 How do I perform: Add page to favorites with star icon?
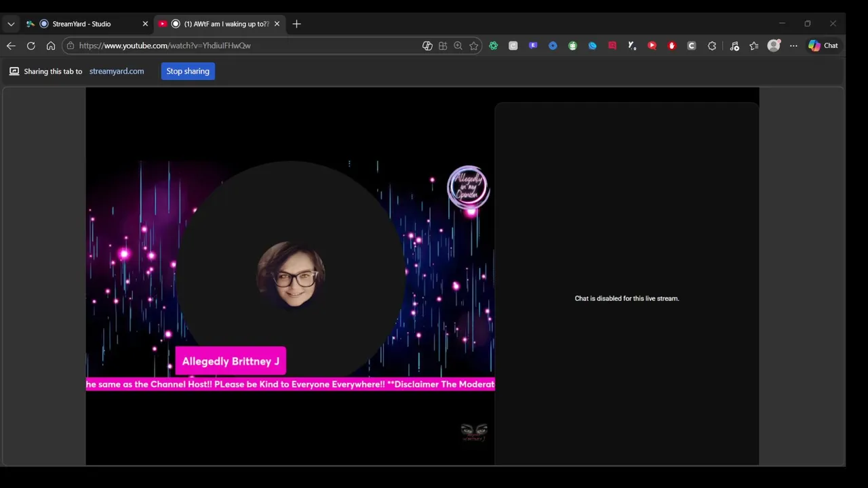[x=474, y=45]
